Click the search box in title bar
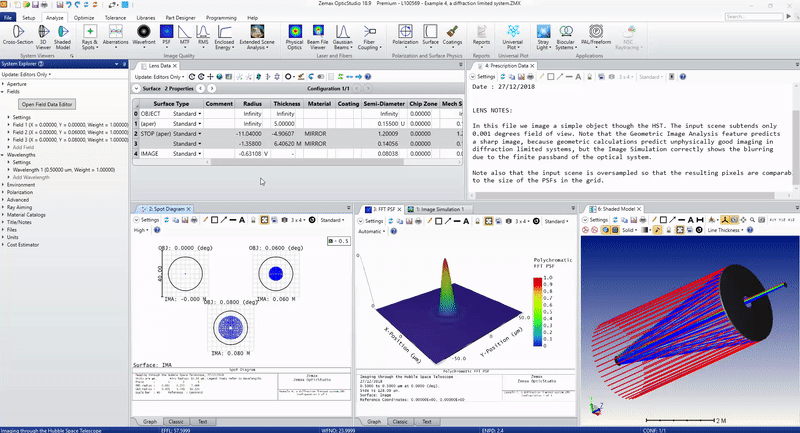The image size is (800, 433). click(754, 17)
